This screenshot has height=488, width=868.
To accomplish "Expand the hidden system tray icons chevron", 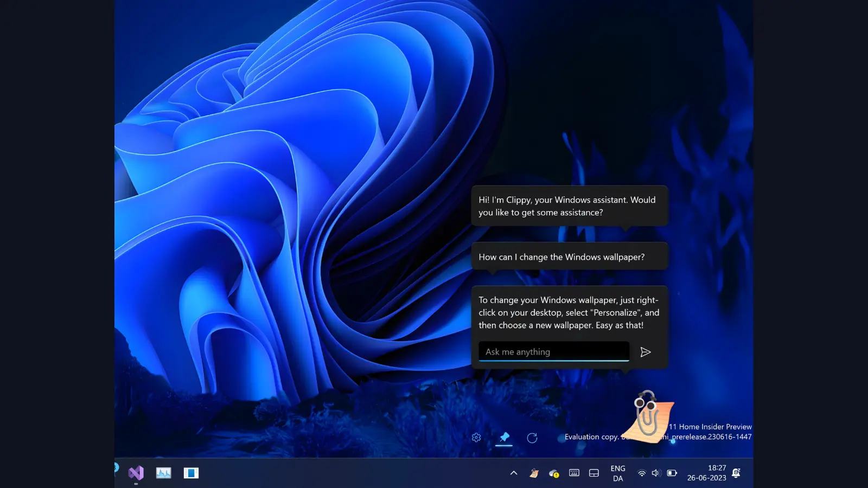I will pos(514,473).
